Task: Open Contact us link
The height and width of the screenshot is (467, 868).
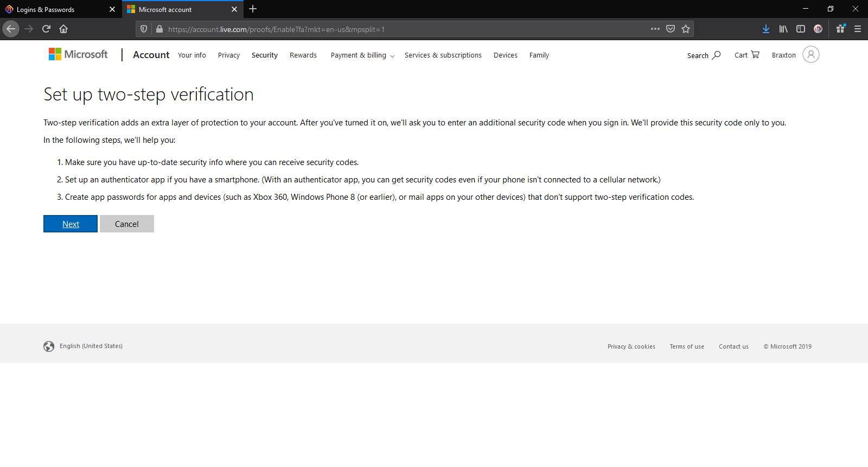Action: click(x=733, y=346)
